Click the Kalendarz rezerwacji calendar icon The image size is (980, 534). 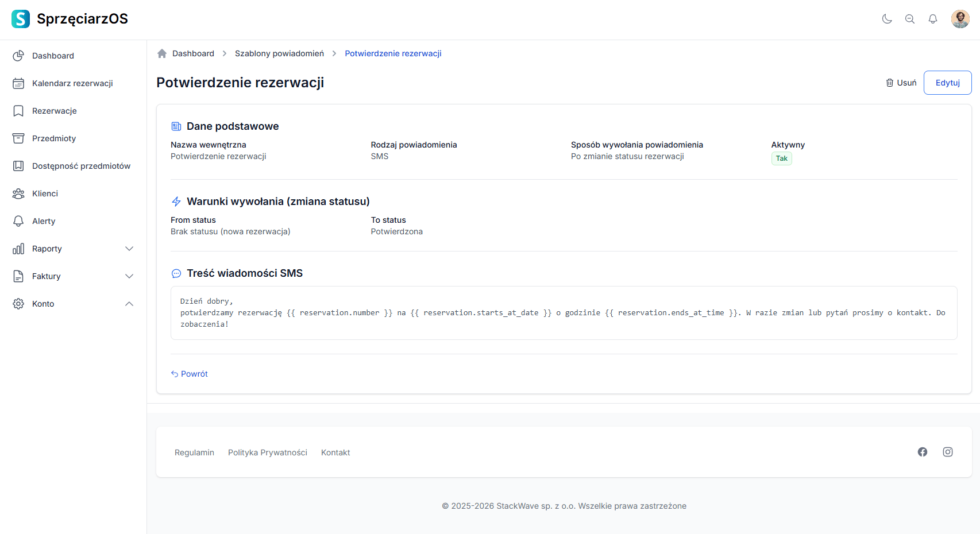tap(18, 83)
